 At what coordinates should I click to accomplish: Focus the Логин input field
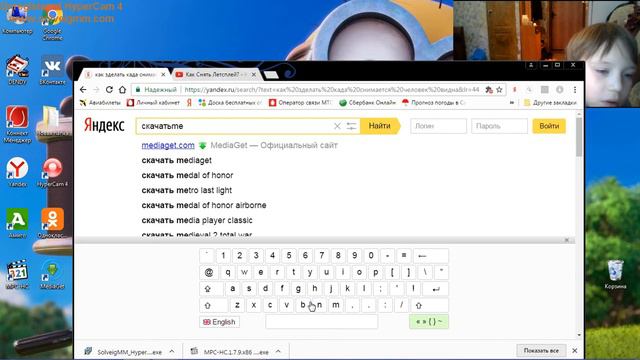coord(438,126)
